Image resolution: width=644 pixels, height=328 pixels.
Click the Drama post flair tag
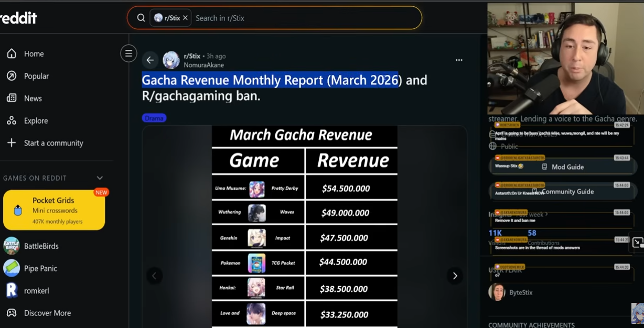click(154, 118)
